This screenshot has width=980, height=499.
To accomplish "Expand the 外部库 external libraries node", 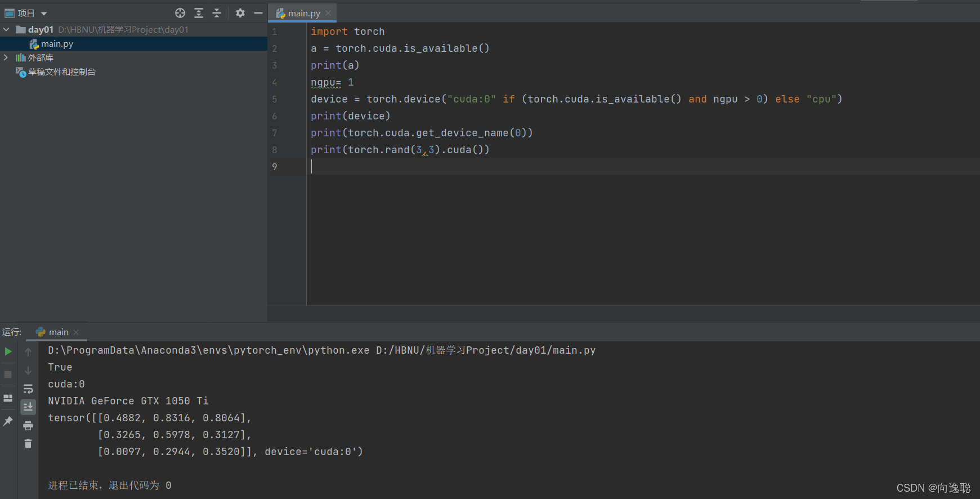I will click(6, 57).
